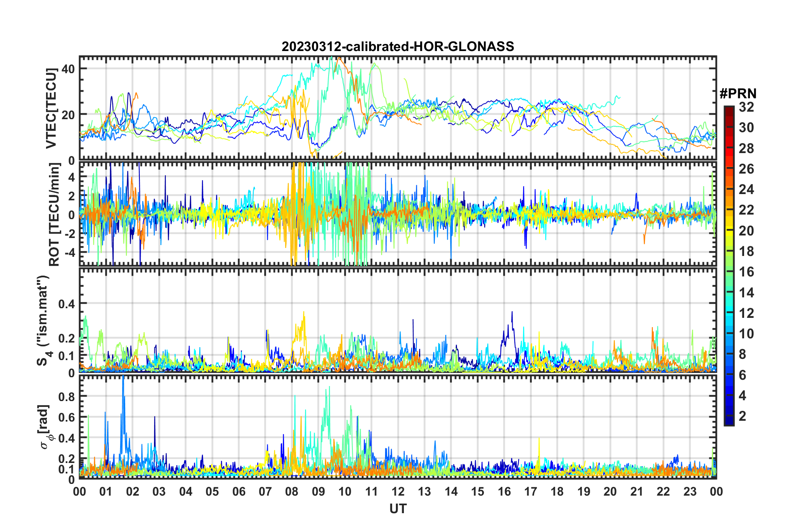Click the "#PRN" colorbar title
This screenshot has height=532, width=796.
point(738,93)
